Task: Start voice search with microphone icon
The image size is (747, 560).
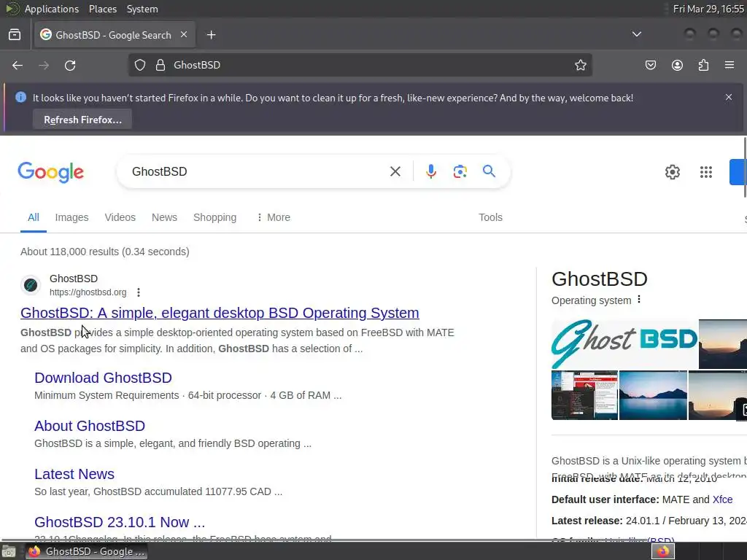Action: pos(430,171)
